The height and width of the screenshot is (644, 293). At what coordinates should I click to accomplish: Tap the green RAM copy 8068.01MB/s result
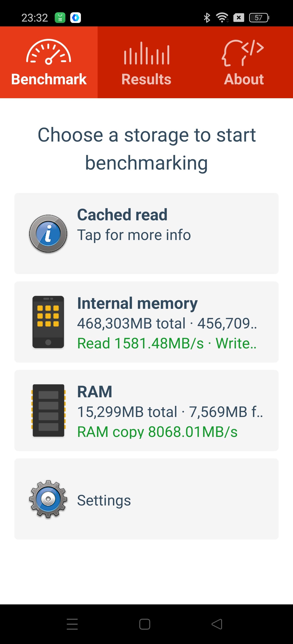(x=157, y=432)
